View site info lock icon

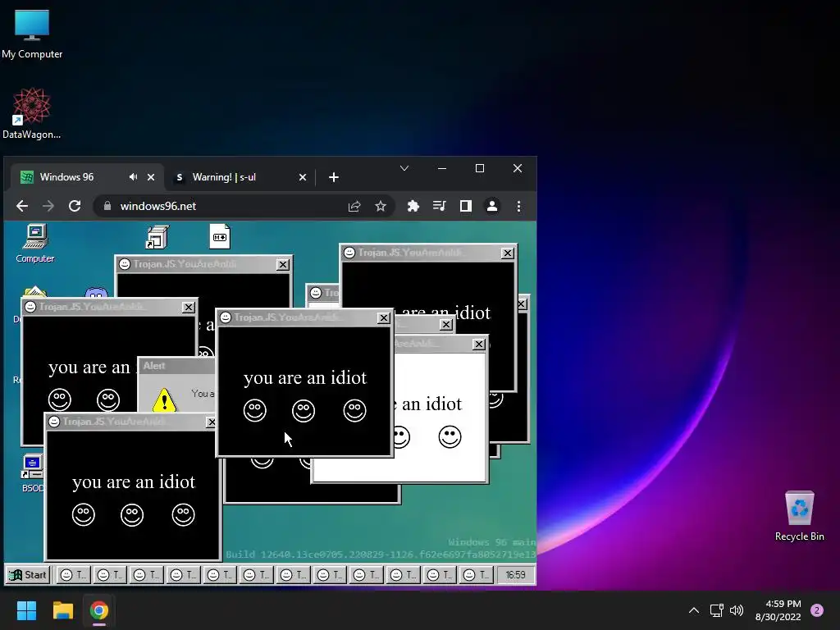[x=107, y=206]
